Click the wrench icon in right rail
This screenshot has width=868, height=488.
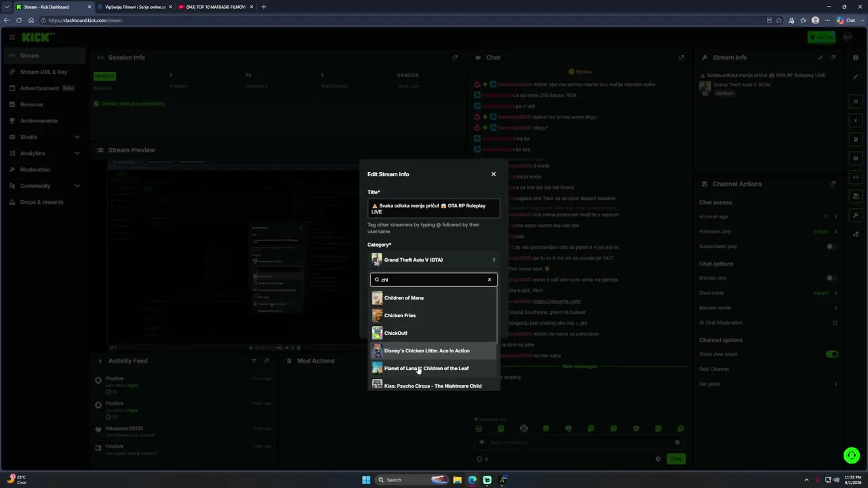[x=856, y=216]
